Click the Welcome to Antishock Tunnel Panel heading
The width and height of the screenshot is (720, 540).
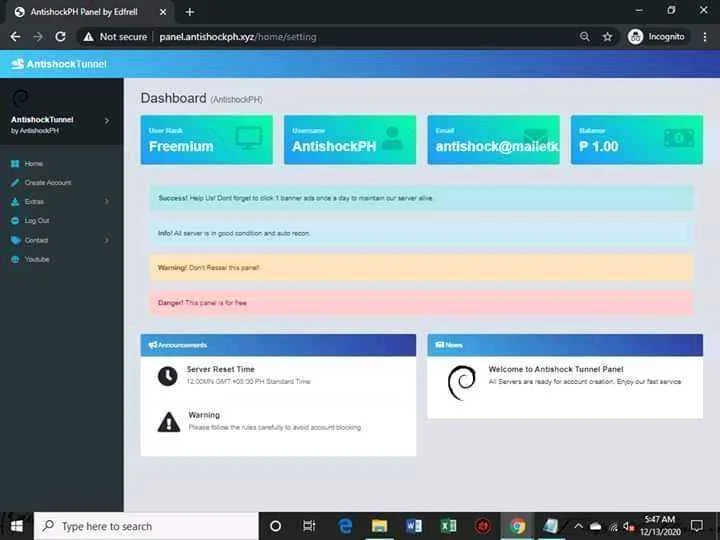point(556,369)
